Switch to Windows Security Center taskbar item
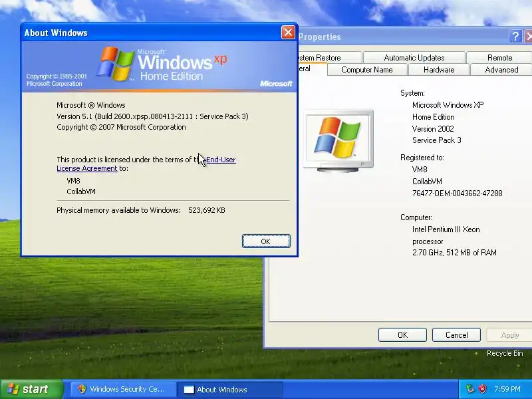Viewport: 532px width, 399px height. pos(124,389)
